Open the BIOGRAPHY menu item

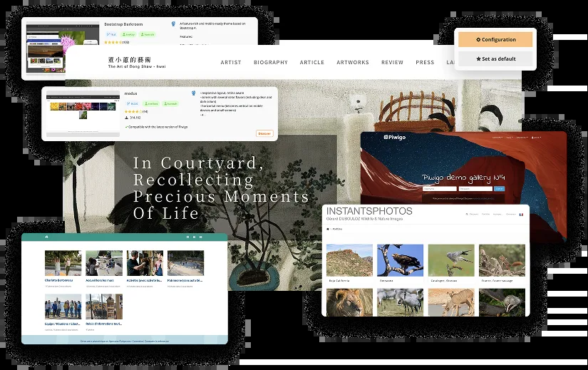(x=270, y=62)
